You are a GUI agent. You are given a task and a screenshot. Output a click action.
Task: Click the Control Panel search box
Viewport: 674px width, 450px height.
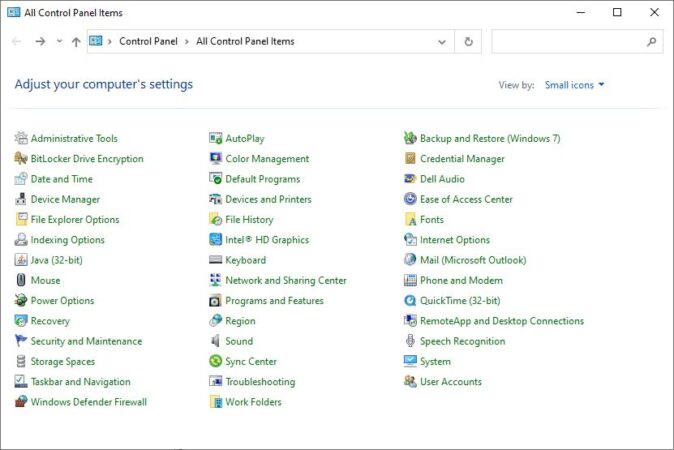(x=570, y=42)
